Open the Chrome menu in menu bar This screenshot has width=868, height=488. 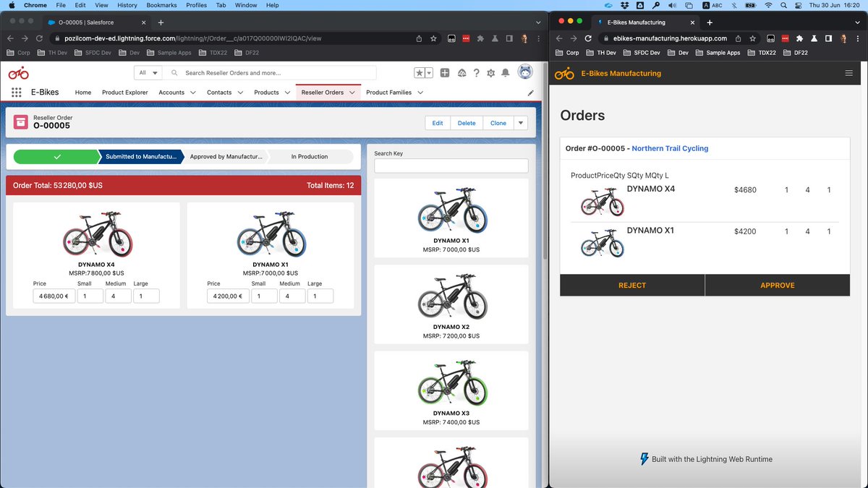click(x=35, y=5)
